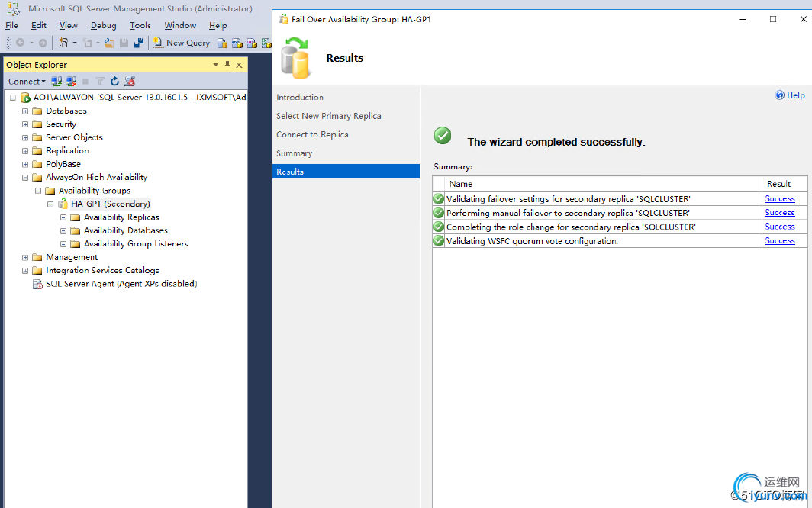Collapse the AO1\ALWAYON server node

point(12,98)
